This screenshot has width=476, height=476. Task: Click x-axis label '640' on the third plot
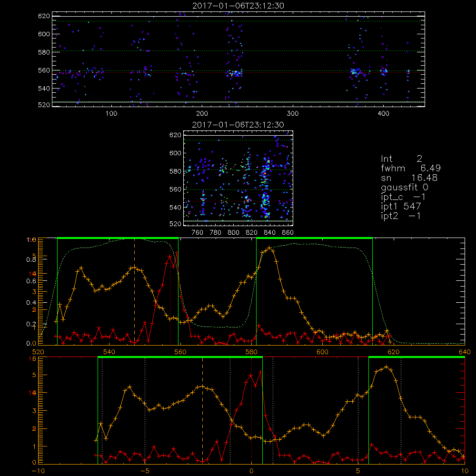465,352
